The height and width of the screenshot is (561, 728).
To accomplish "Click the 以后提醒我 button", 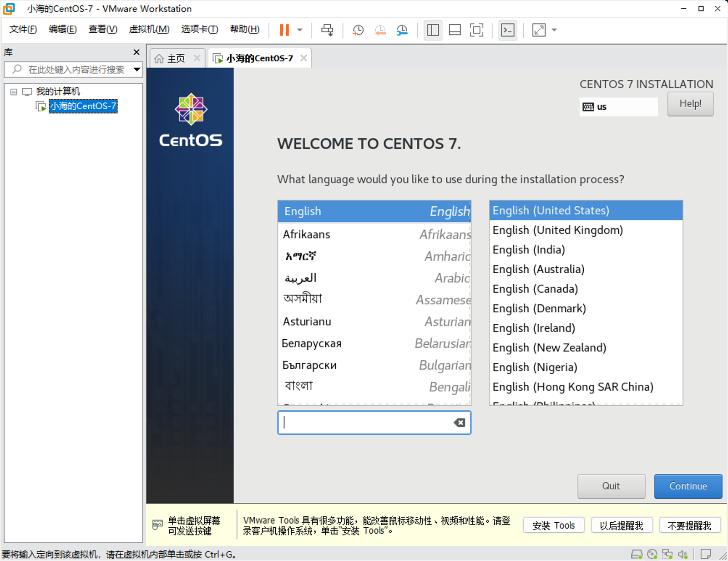I will click(x=622, y=525).
